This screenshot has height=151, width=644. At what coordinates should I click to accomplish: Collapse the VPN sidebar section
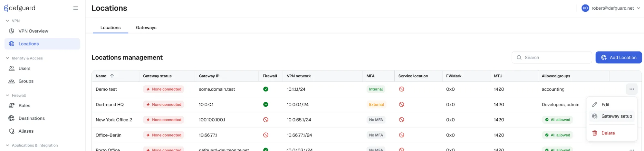point(7,21)
